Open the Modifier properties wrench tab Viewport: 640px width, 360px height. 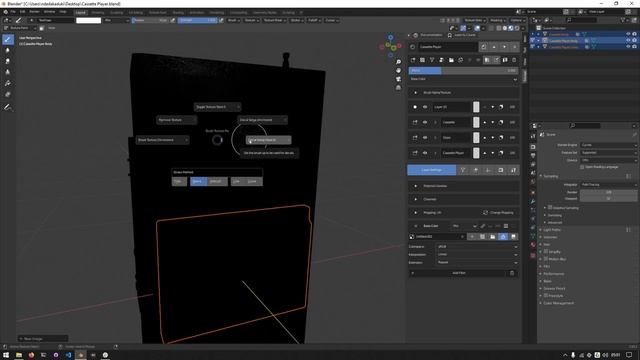pyautogui.click(x=533, y=201)
